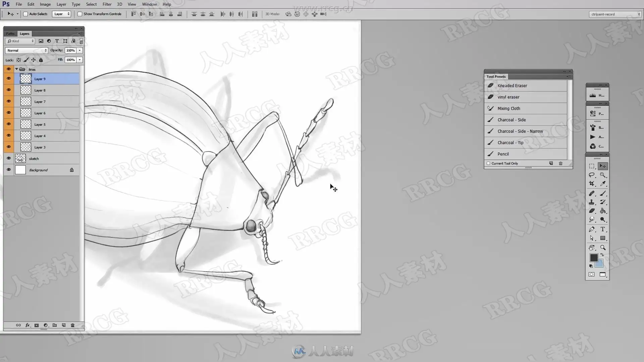Open the blend mode Normal dropdown
Screen dimensions: 644x362
26,50
